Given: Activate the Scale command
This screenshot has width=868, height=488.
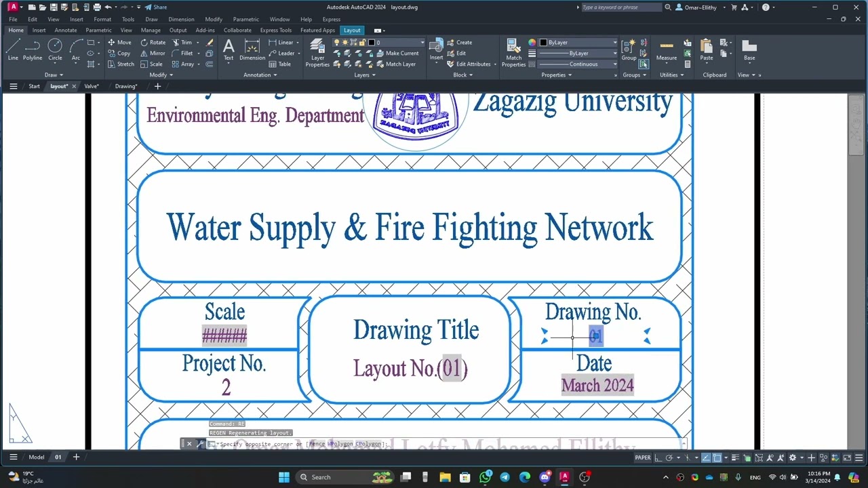Looking at the screenshot, I should tap(151, 64).
